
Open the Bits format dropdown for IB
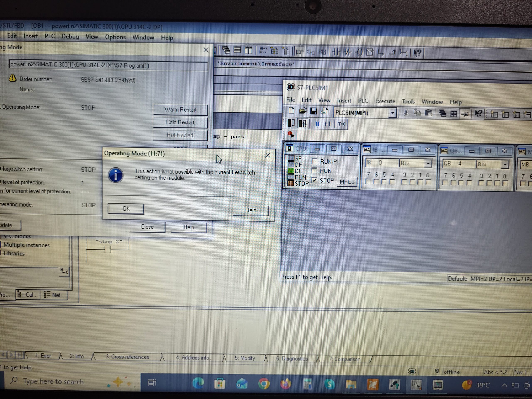click(x=428, y=164)
